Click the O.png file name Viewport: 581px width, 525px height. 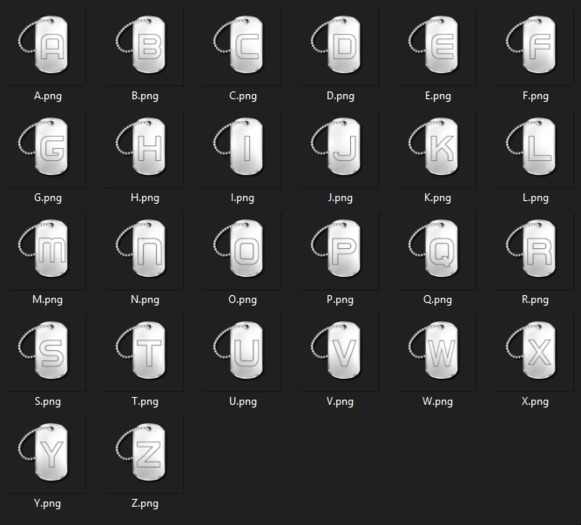click(x=243, y=300)
